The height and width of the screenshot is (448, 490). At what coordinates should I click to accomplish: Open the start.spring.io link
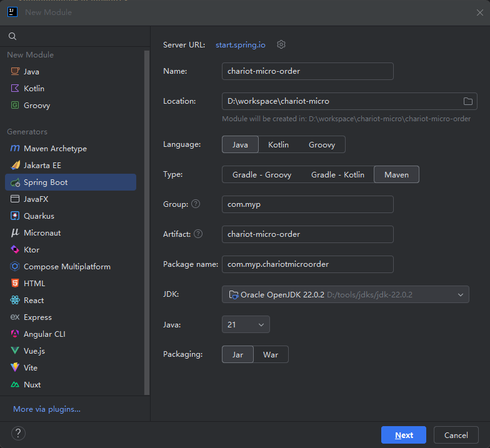tap(240, 45)
